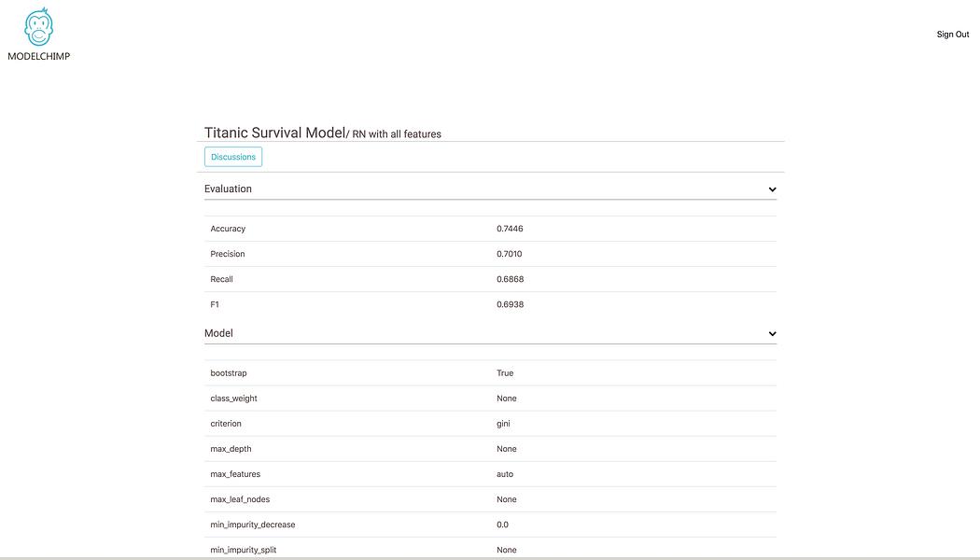This screenshot has height=560, width=980.
Task: Click the max_features auto value
Action: [x=505, y=474]
